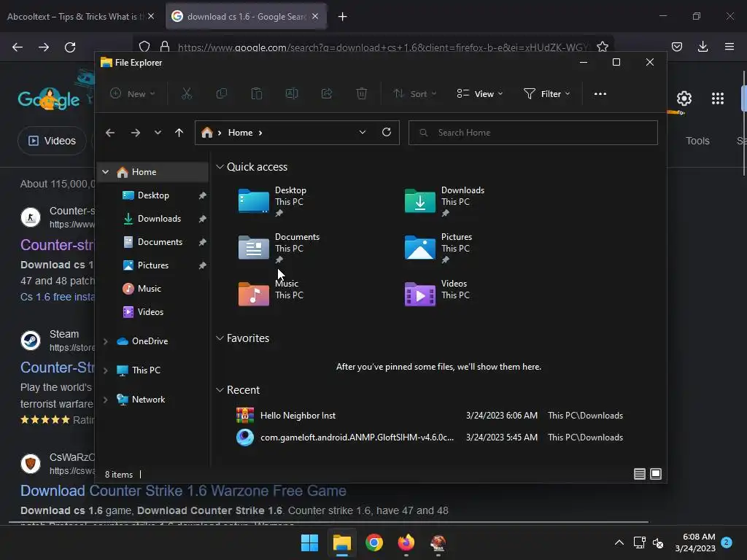Switch to details view layout icon
Image resolution: width=747 pixels, height=560 pixels.
[x=639, y=474]
